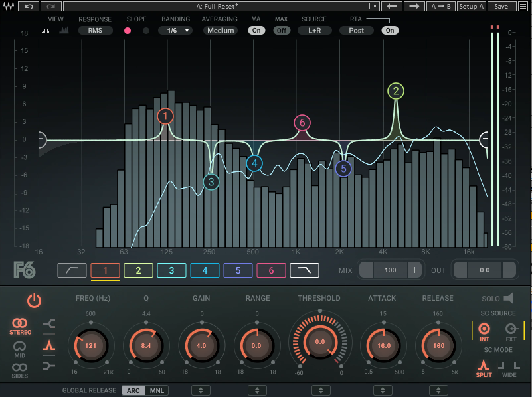This screenshot has height=397, width=532.
Task: Choose the bell filter shape icon
Action: 49,345
